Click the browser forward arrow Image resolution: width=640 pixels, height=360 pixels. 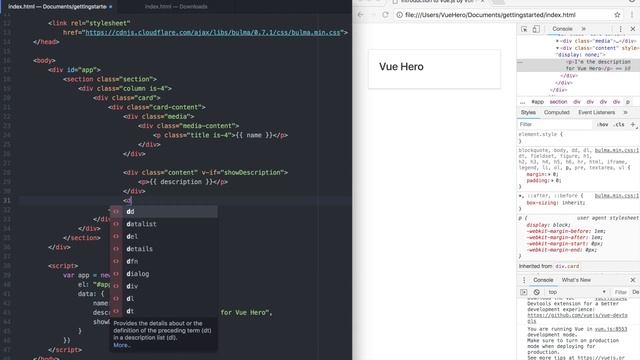click(373, 15)
